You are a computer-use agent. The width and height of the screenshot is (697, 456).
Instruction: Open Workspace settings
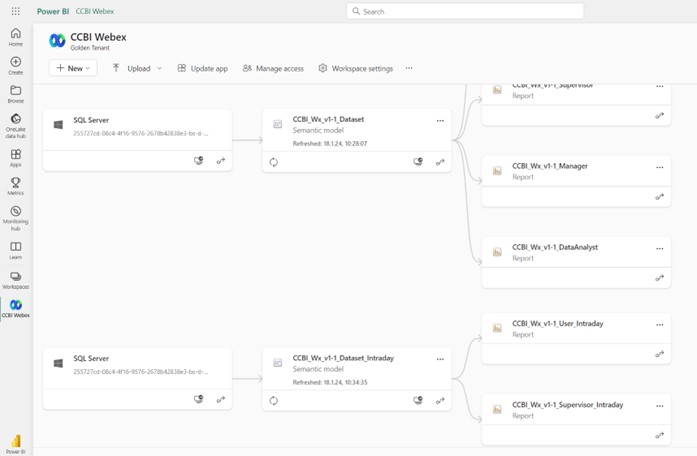(x=356, y=68)
